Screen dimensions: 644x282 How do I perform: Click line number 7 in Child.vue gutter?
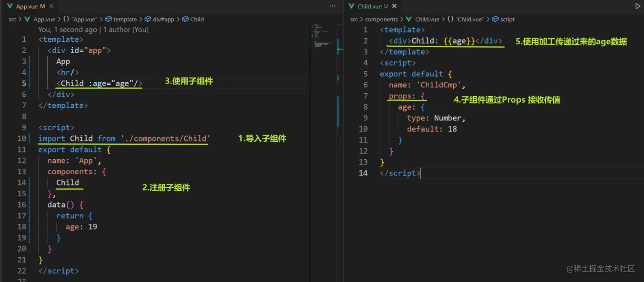365,96
